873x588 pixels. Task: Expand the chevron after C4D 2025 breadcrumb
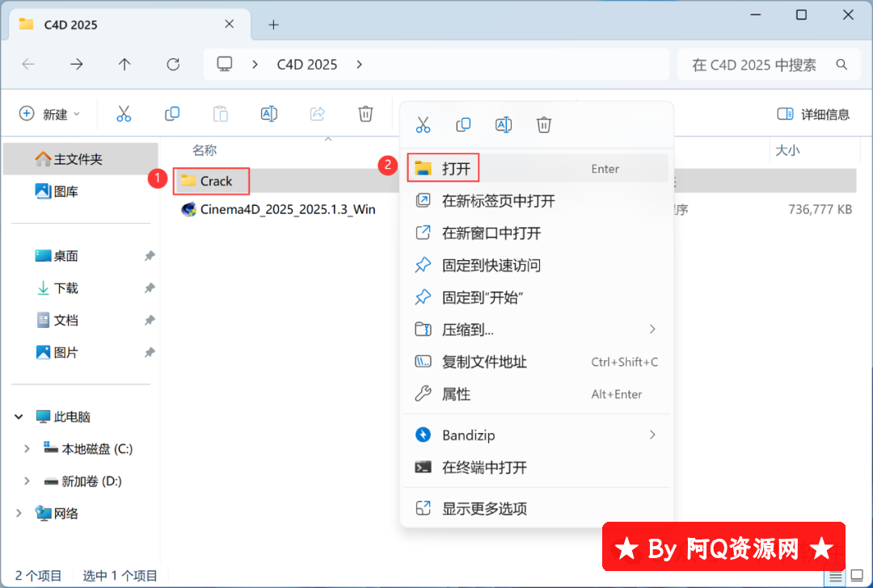click(359, 65)
